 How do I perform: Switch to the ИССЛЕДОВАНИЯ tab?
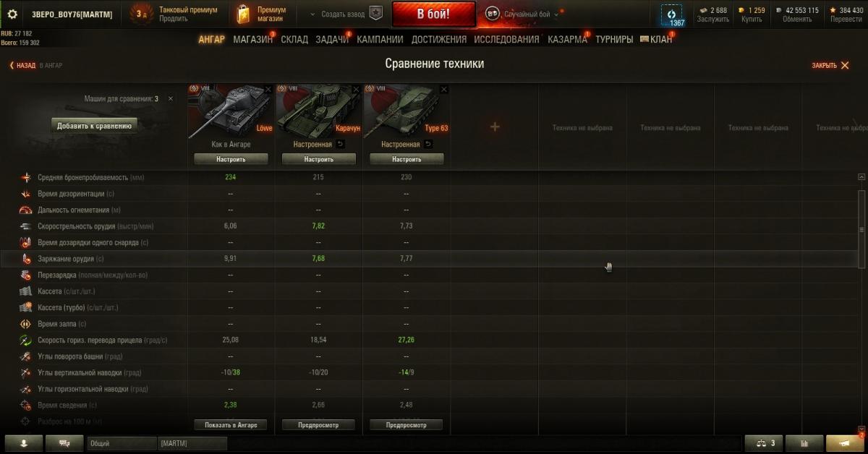506,39
